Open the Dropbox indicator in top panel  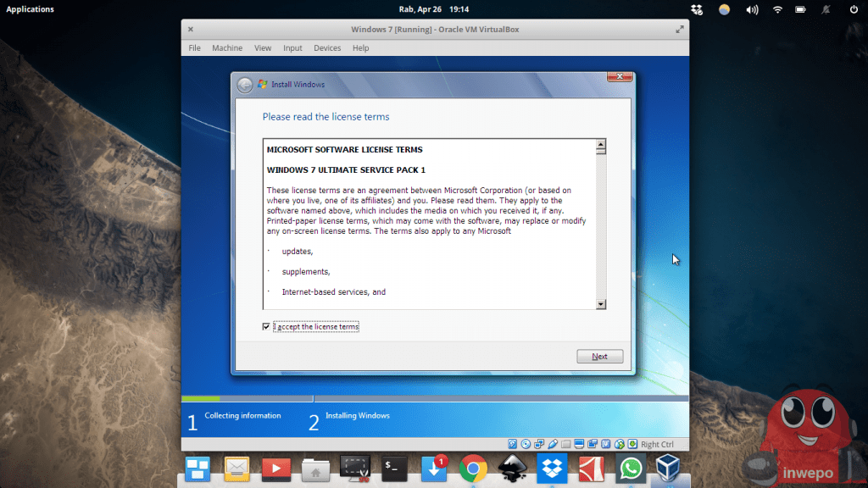click(x=697, y=9)
